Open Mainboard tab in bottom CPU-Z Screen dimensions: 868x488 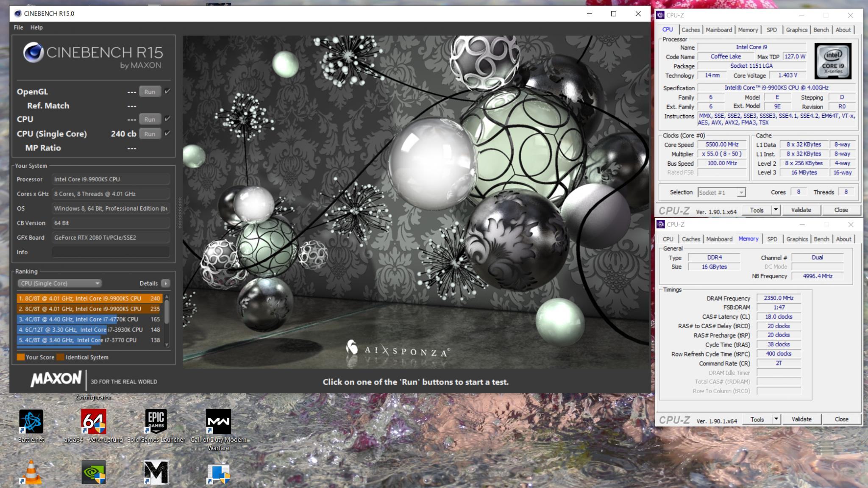pyautogui.click(x=719, y=239)
